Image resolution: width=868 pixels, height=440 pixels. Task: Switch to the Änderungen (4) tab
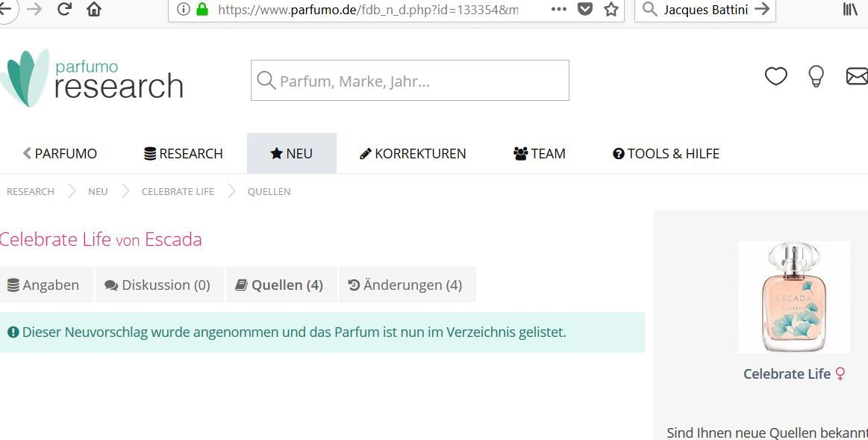pyautogui.click(x=407, y=285)
